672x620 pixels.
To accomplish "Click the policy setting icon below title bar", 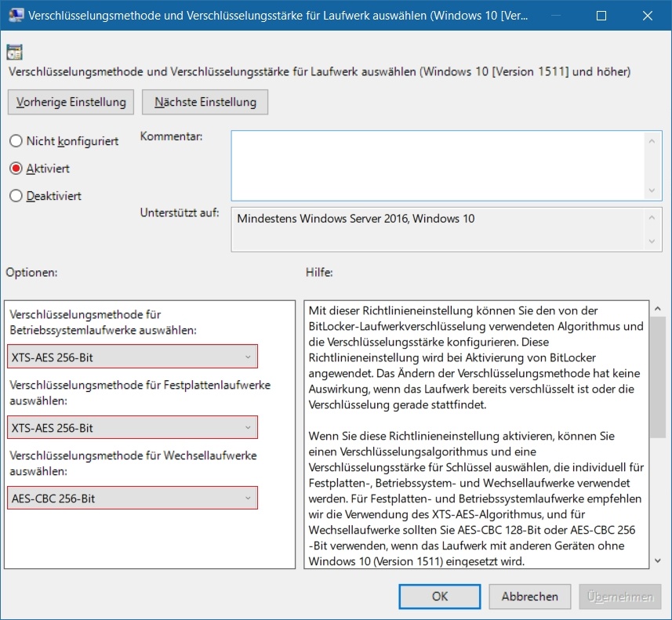I will [x=15, y=53].
